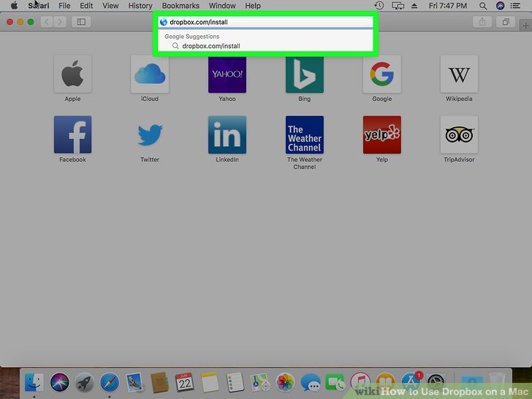Click the Safari compass in the Dock

click(110, 382)
